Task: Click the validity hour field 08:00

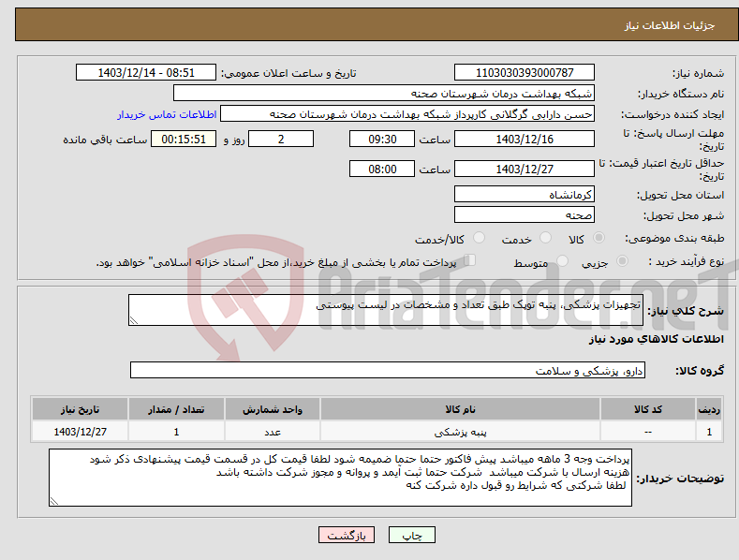Action: click(382, 169)
